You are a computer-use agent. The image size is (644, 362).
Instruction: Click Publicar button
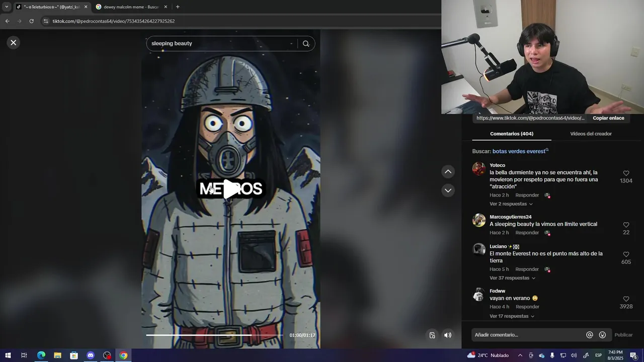623,335
